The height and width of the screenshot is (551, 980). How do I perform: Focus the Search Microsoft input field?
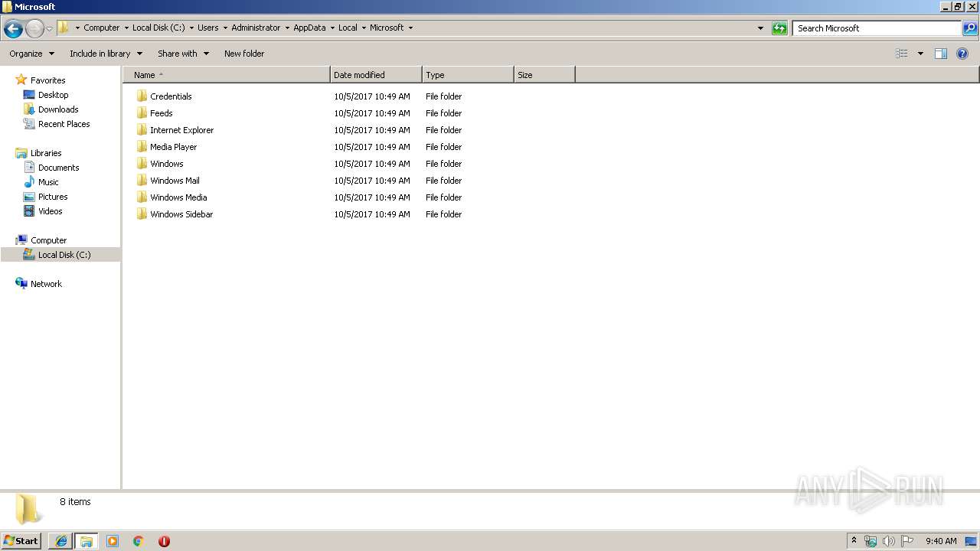click(877, 28)
